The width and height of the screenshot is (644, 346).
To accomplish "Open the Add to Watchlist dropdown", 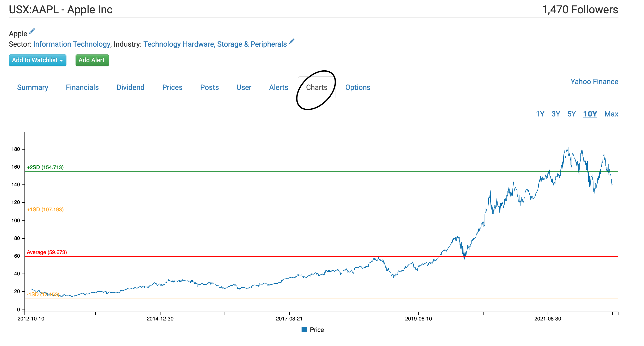I will pyautogui.click(x=38, y=60).
